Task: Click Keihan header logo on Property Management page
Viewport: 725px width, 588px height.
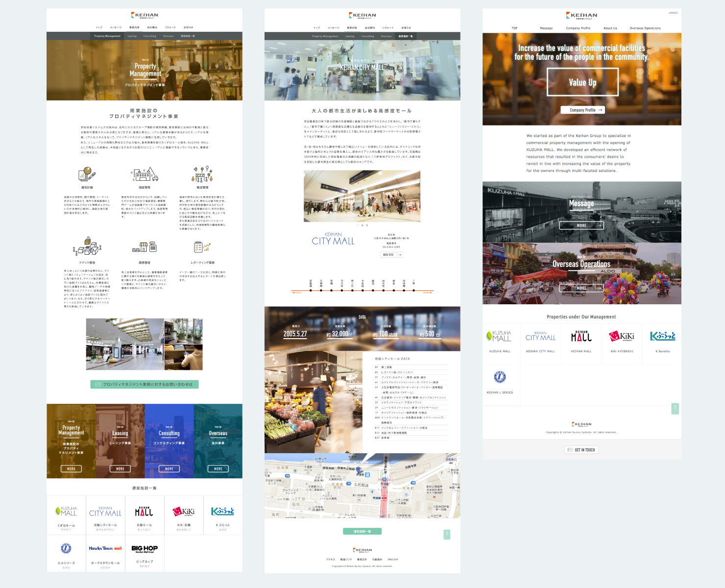Action: (x=145, y=16)
